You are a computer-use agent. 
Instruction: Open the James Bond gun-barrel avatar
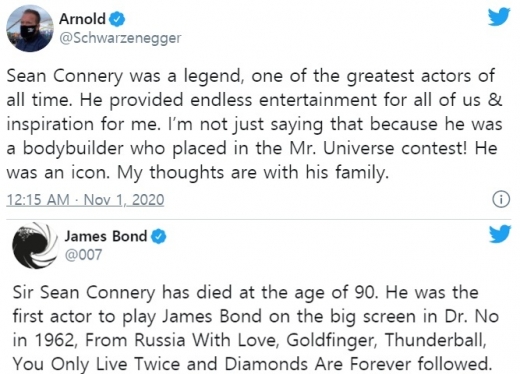[x=35, y=245]
